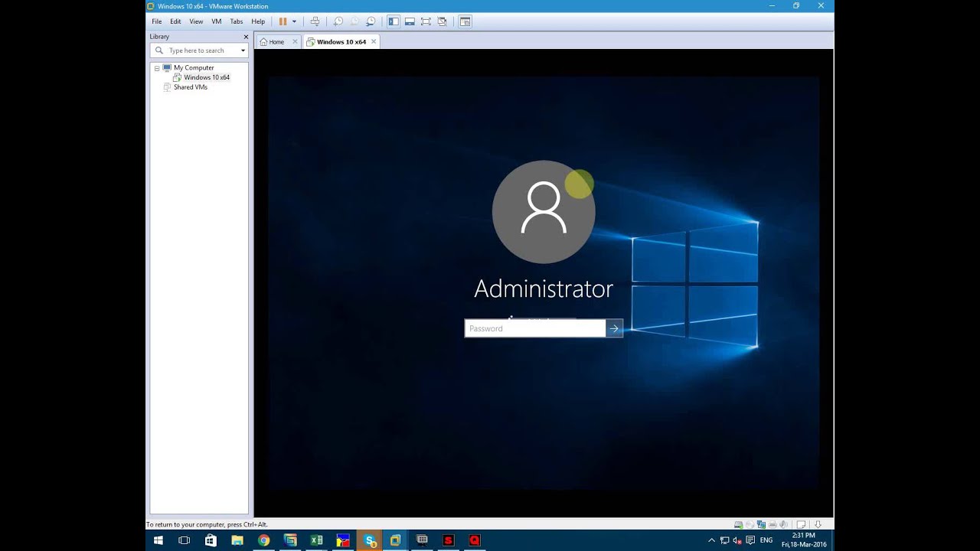980x551 pixels.
Task: Select Windows 10 x64 in Library tree
Action: pos(207,77)
